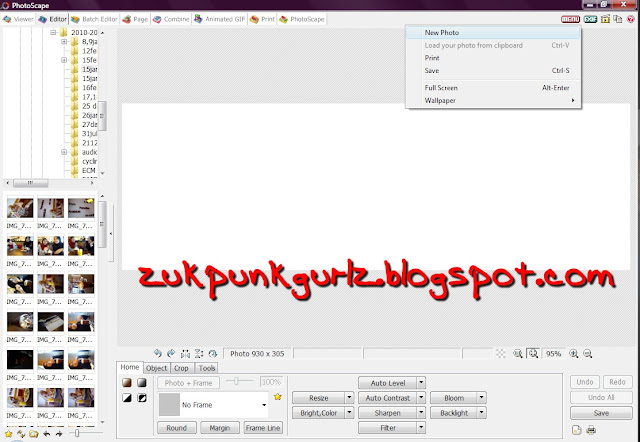Open the Bloom dropdown arrow
640x442 pixels.
pyautogui.click(x=482, y=398)
